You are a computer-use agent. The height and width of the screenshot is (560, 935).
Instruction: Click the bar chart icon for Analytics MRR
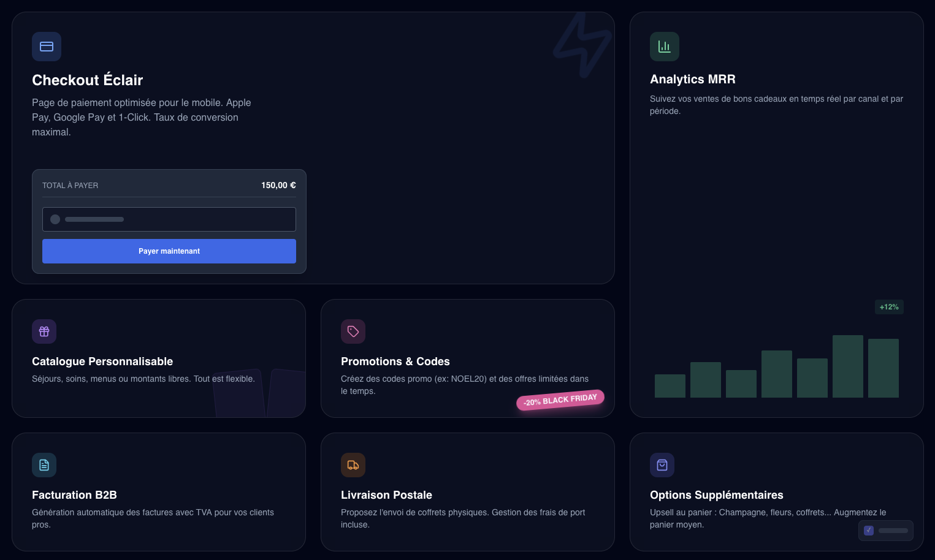(x=664, y=47)
